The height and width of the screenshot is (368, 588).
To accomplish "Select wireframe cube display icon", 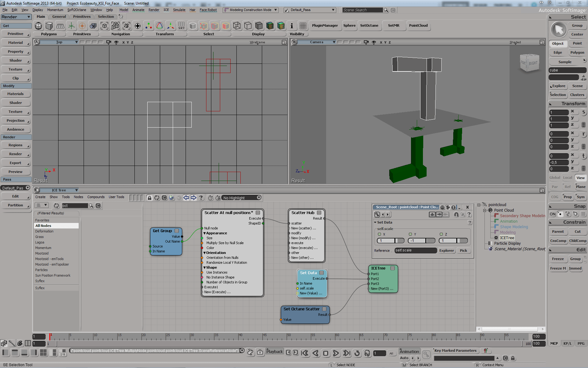I will tap(237, 26).
